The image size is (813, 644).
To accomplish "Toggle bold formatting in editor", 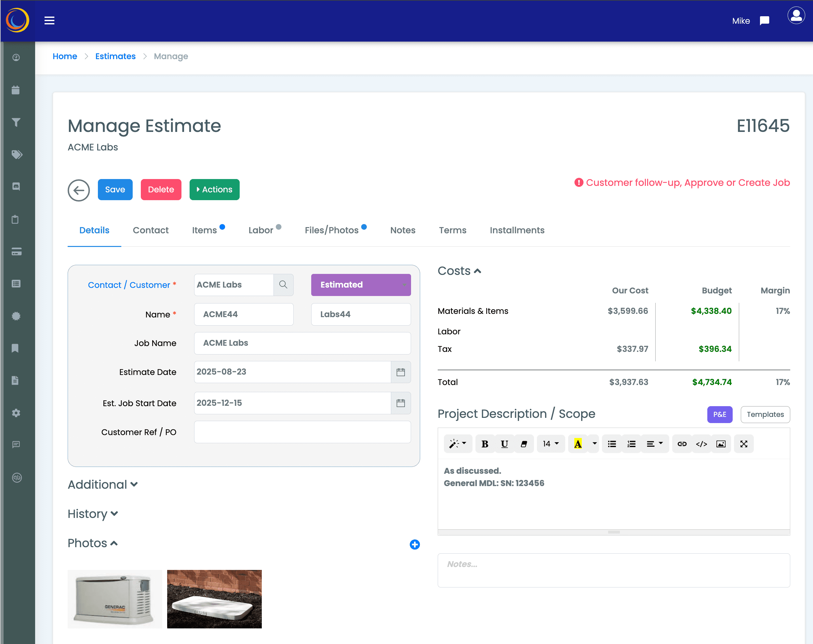I will click(x=485, y=444).
